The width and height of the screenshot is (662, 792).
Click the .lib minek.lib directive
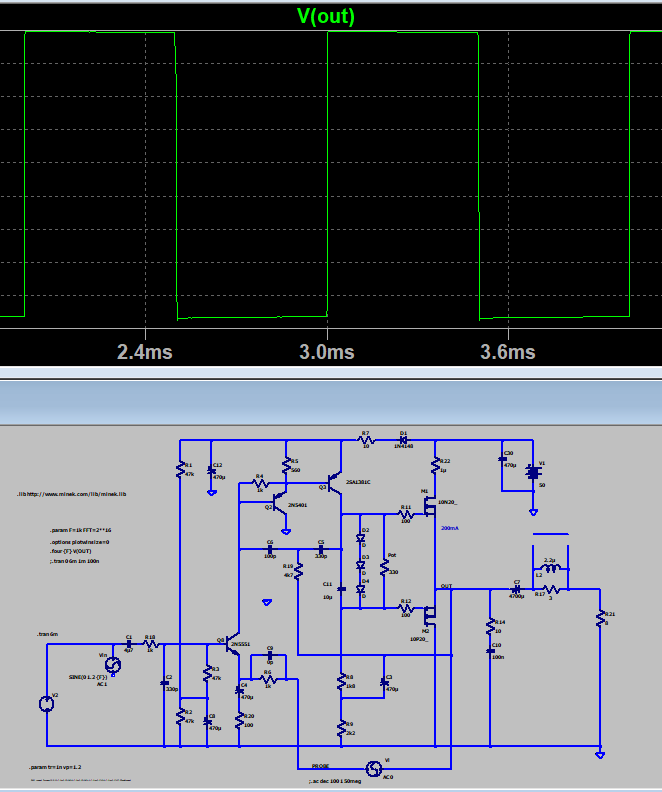tap(71, 494)
